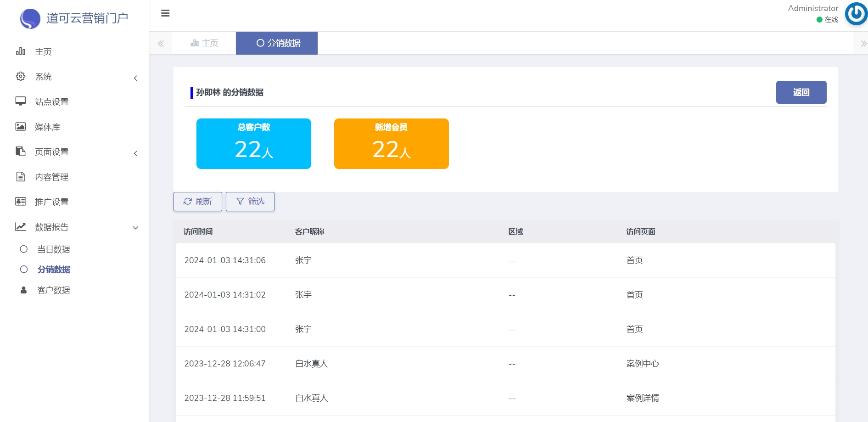The image size is (868, 422).
Task: Click the hamburger menu toggle icon
Action: pyautogui.click(x=165, y=13)
